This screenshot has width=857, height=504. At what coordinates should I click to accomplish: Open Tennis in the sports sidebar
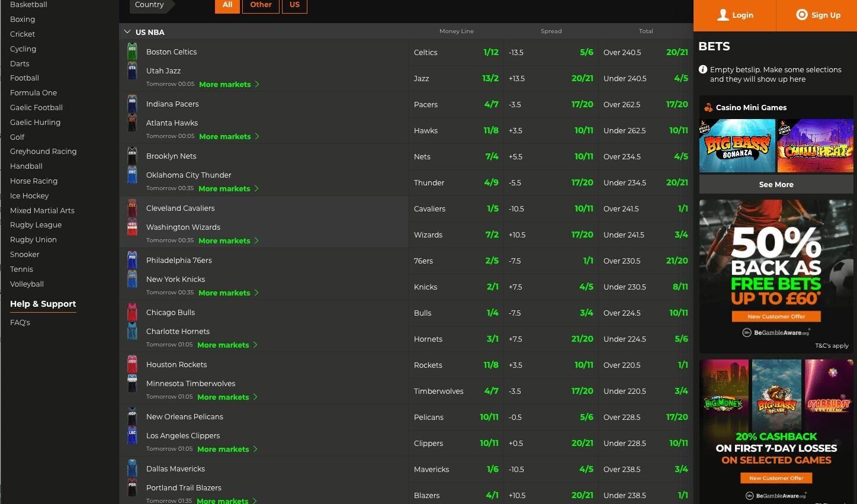(x=21, y=269)
